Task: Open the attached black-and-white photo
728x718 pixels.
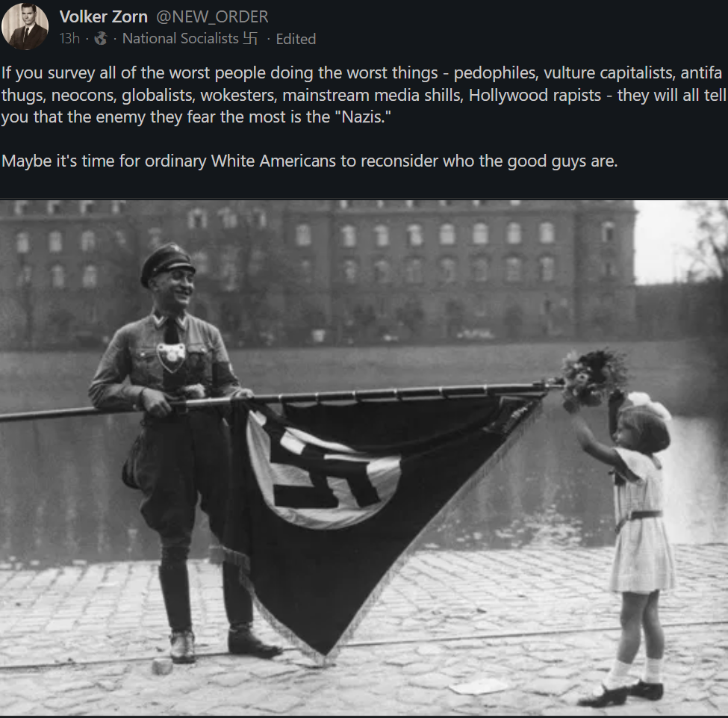Action: click(364, 458)
